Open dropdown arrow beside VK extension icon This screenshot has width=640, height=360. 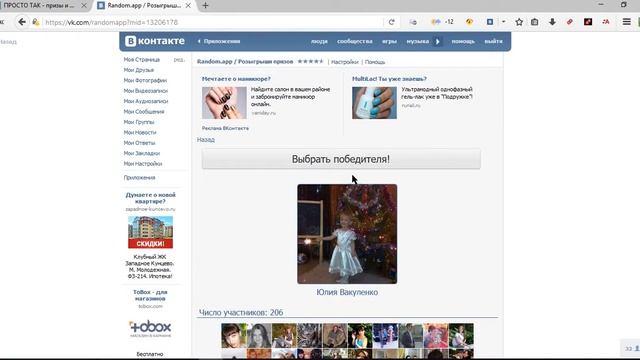503,22
